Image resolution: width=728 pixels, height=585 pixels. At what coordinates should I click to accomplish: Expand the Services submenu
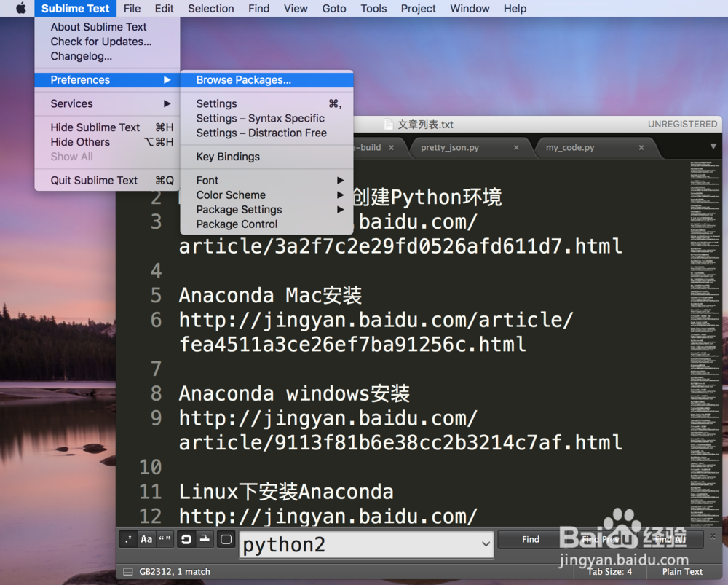tap(107, 103)
